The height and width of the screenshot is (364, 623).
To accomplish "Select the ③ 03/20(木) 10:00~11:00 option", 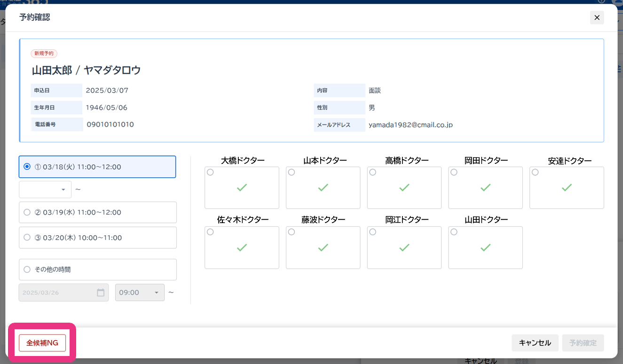I will [x=27, y=238].
